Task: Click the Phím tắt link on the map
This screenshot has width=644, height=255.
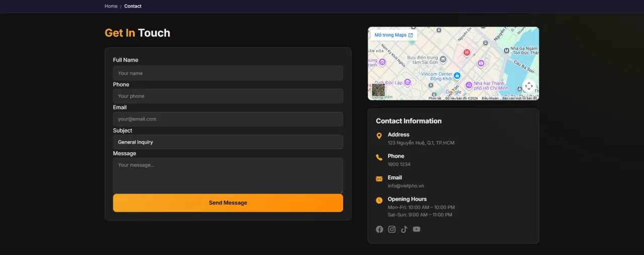Action: [435, 98]
